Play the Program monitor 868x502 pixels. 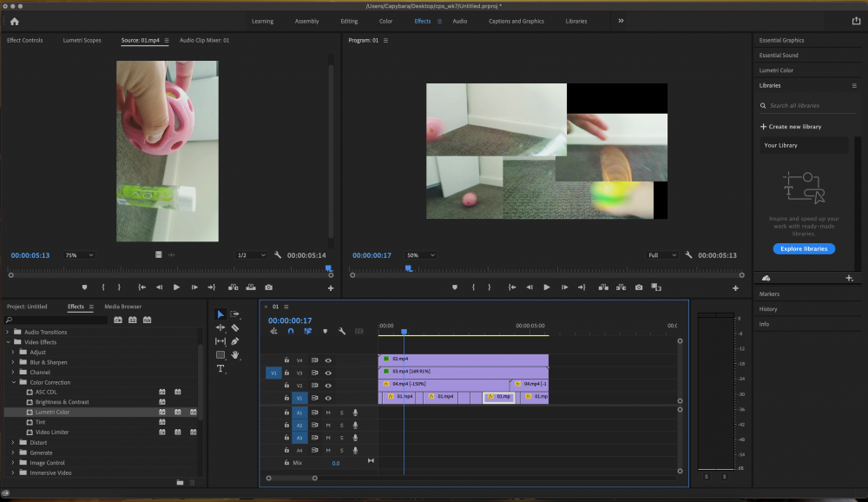click(x=546, y=287)
